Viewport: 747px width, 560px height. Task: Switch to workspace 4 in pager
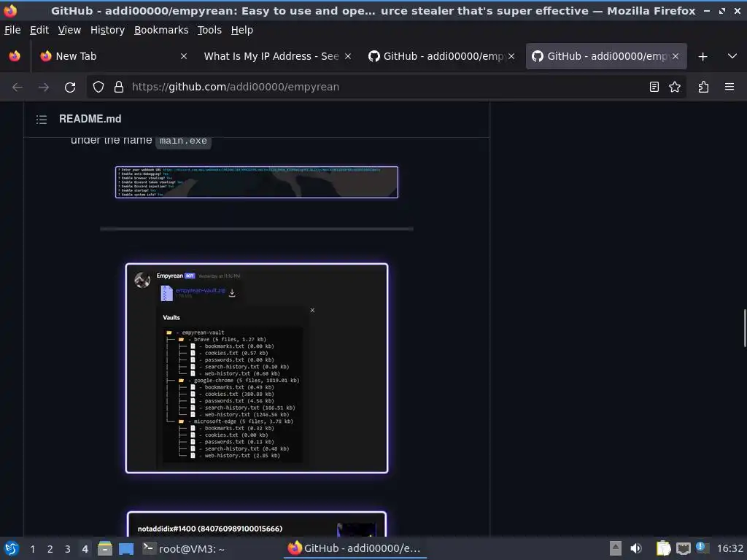pyautogui.click(x=85, y=549)
